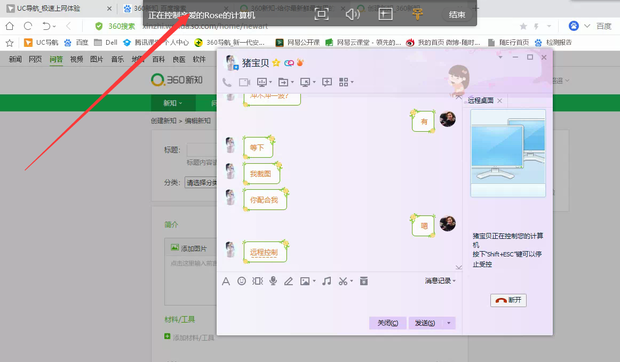End remote session with 结束 button
Viewport: 620px width, 362px height.
tap(457, 15)
